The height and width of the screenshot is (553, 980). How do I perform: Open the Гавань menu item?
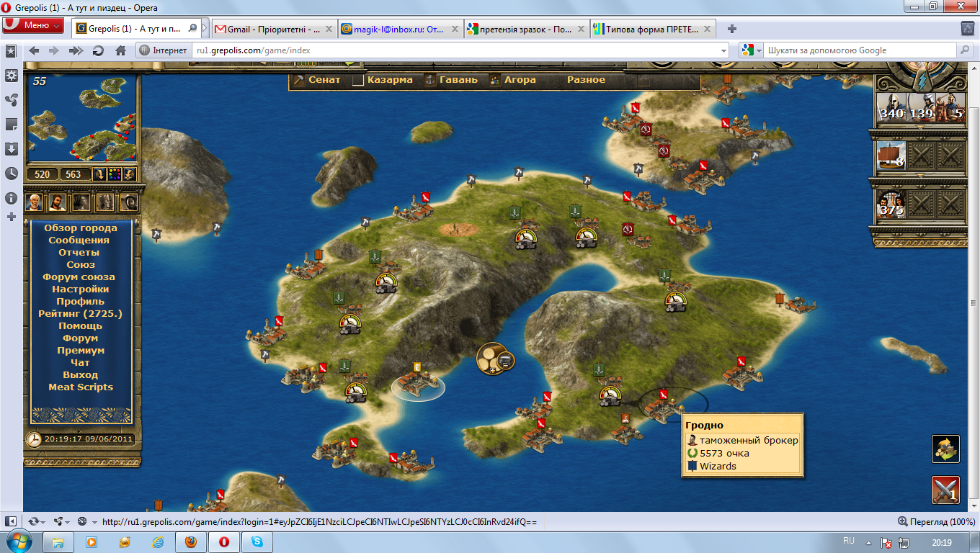pos(459,80)
